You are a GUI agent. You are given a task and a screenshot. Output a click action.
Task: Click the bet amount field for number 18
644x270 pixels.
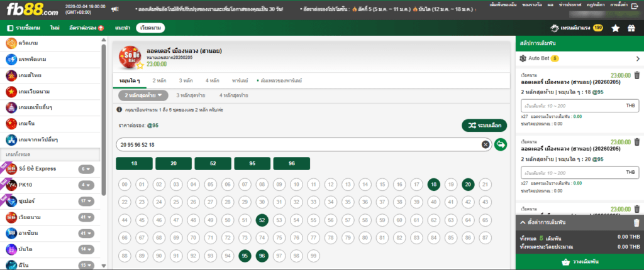579,105
